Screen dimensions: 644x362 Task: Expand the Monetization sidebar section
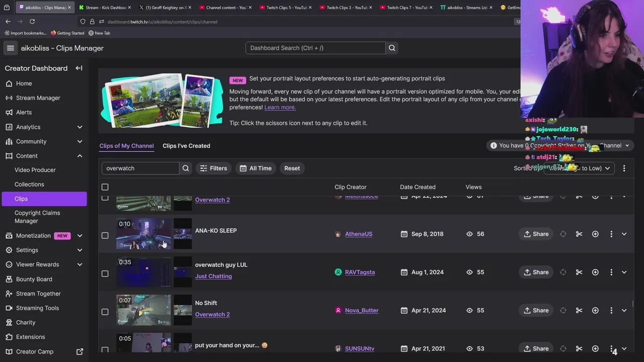(79, 236)
